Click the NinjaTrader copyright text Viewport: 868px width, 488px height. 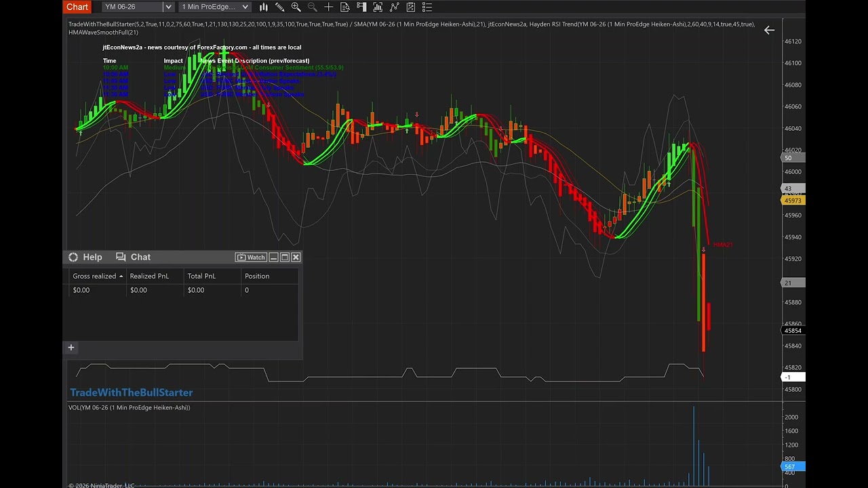click(102, 485)
